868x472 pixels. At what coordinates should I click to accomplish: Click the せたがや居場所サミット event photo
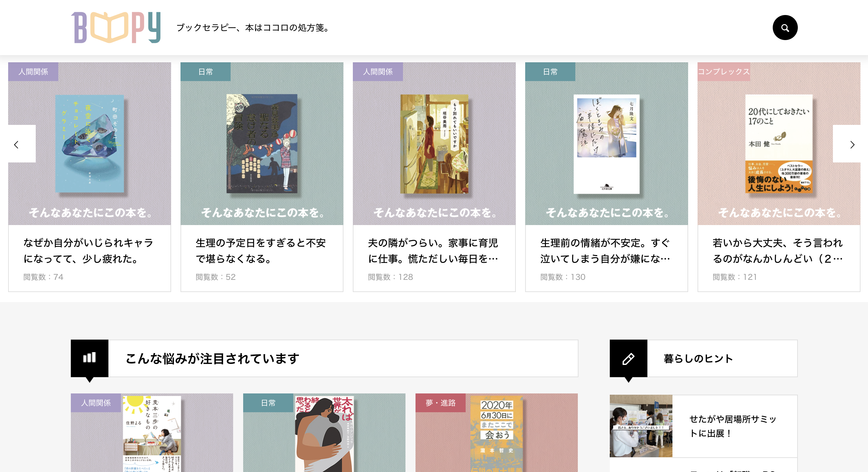[x=641, y=426]
